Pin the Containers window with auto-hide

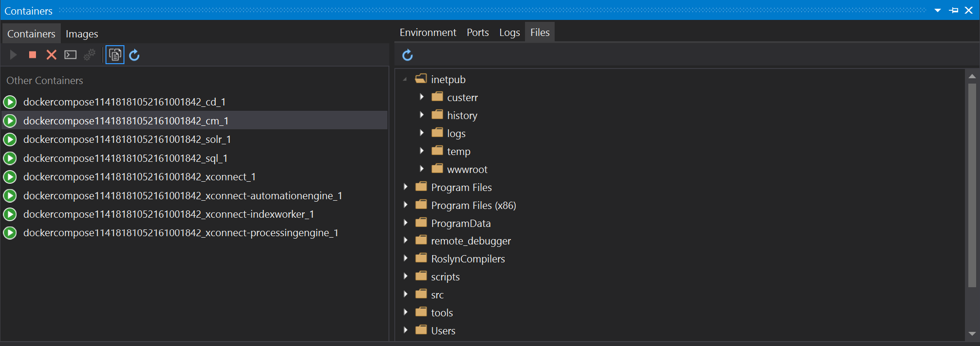click(x=954, y=10)
